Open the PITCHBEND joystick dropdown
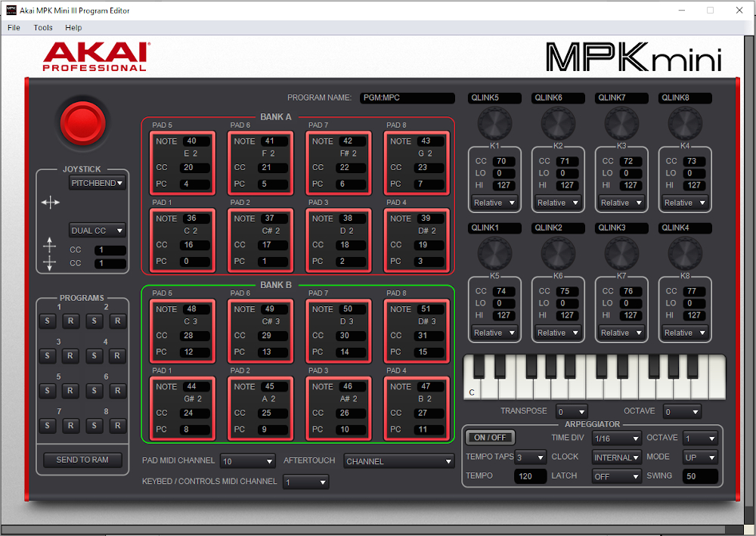The height and width of the screenshot is (536, 756). click(x=97, y=183)
